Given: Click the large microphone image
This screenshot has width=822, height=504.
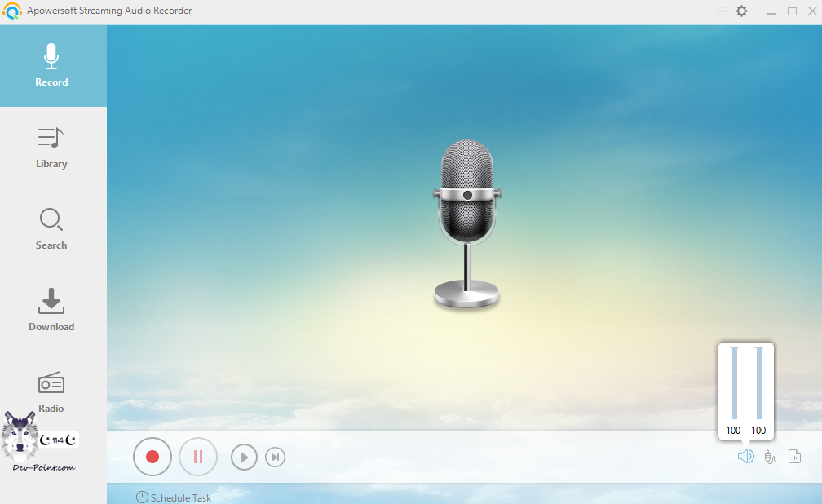Looking at the screenshot, I should 466,224.
